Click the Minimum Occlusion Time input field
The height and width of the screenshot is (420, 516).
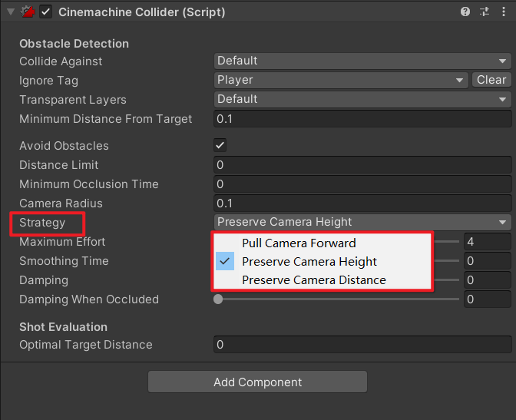(x=362, y=184)
